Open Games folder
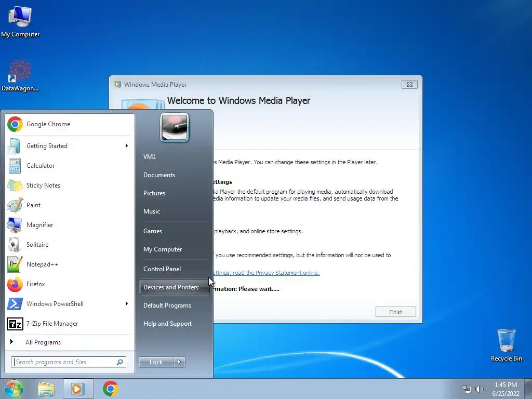Image resolution: width=532 pixels, height=399 pixels. [175, 231]
